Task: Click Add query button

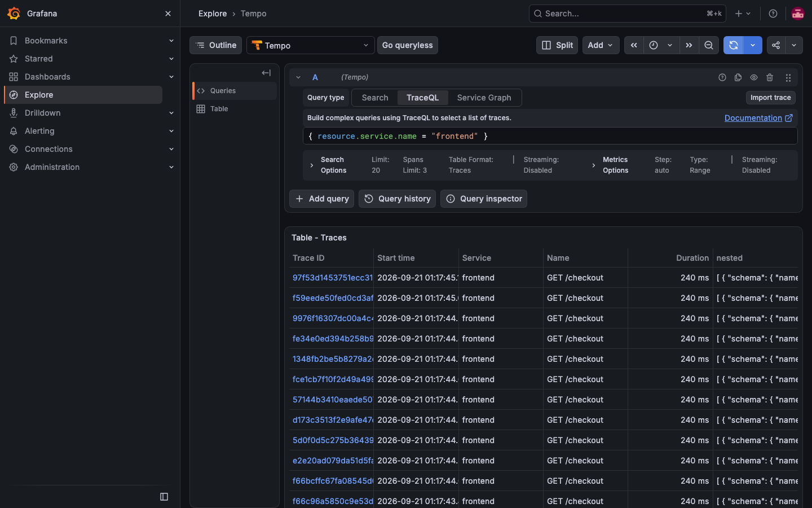Action: coord(321,199)
